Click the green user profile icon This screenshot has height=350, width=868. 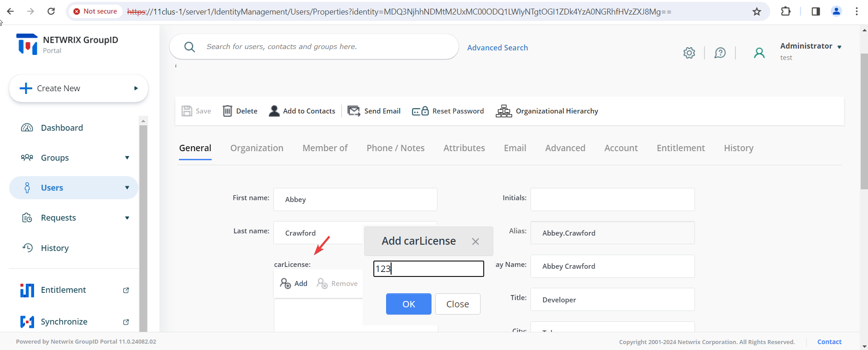(x=759, y=53)
